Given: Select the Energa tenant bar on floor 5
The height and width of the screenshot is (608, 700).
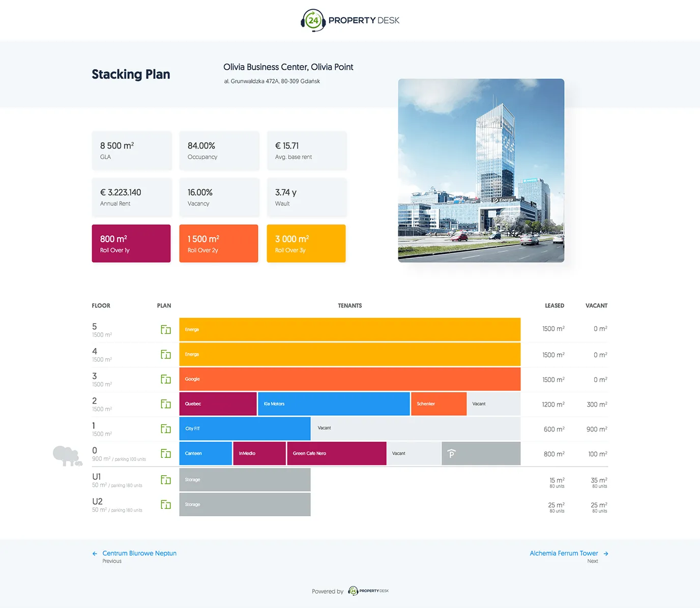Looking at the screenshot, I should click(x=350, y=329).
